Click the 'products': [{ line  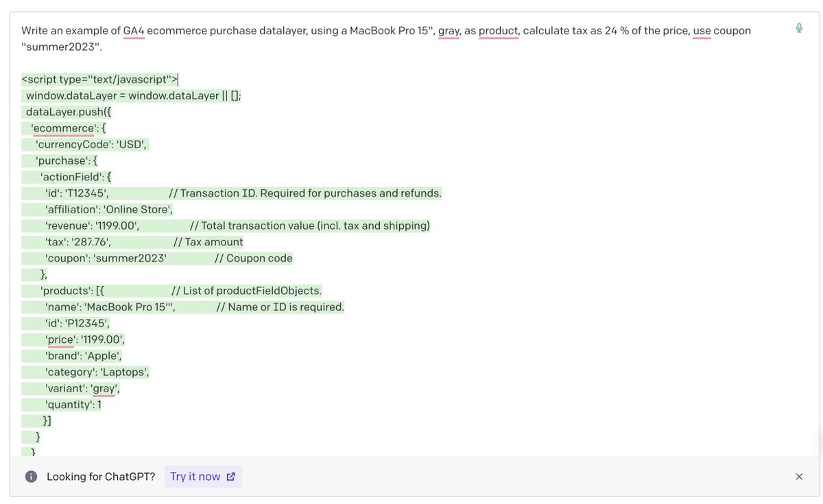(71, 291)
